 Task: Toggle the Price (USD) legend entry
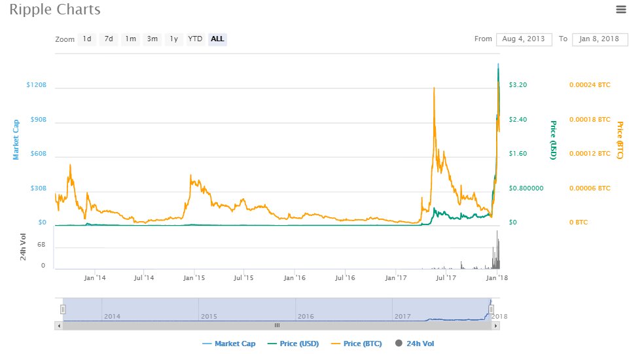coord(293,344)
